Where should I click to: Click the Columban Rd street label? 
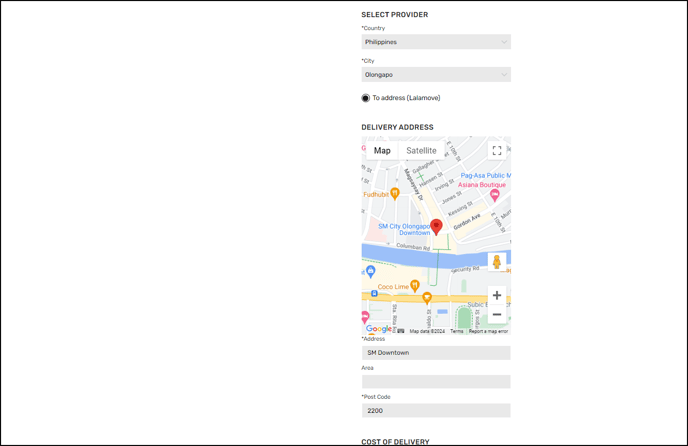click(x=413, y=247)
